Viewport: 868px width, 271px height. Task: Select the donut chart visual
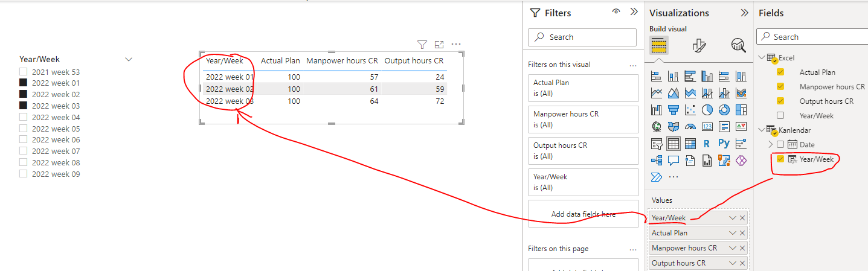click(724, 110)
